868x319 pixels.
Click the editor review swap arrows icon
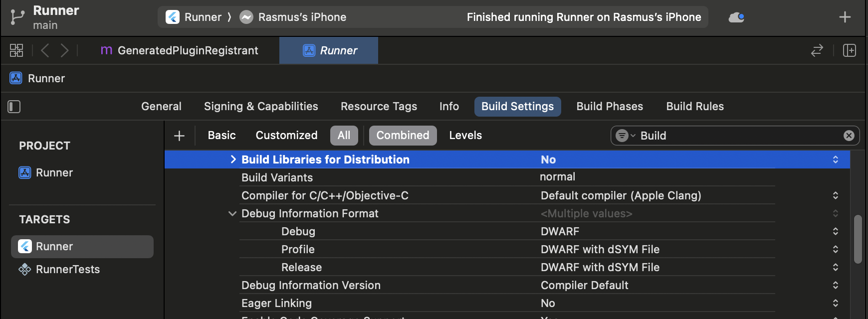817,50
